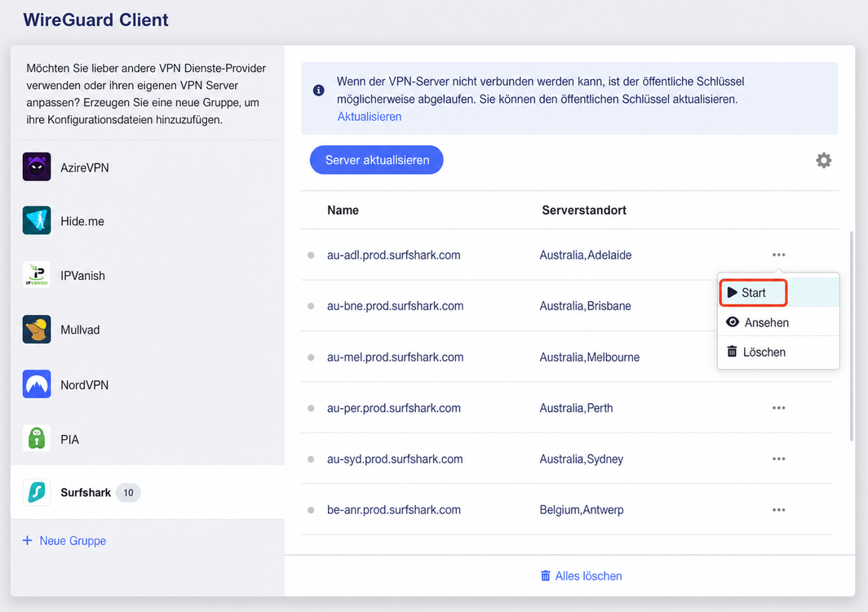Click the Surfshark logo icon
The height and width of the screenshot is (612, 868).
pyautogui.click(x=37, y=492)
